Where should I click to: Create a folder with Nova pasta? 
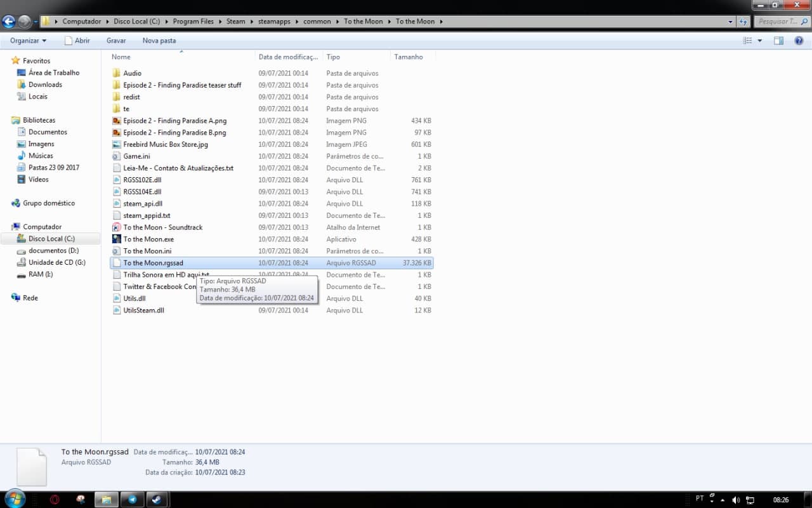click(x=159, y=41)
